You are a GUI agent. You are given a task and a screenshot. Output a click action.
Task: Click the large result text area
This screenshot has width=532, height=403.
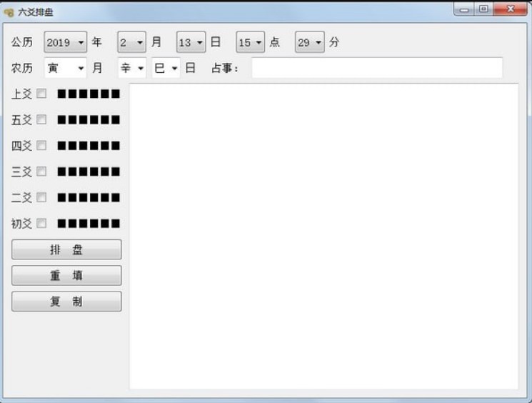click(323, 237)
